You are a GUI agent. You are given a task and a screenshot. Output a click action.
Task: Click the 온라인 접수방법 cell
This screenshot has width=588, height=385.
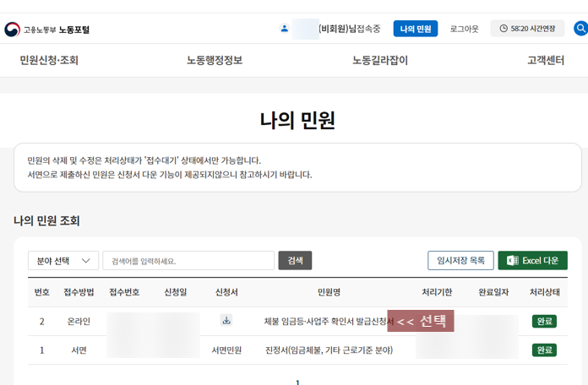[79, 322]
